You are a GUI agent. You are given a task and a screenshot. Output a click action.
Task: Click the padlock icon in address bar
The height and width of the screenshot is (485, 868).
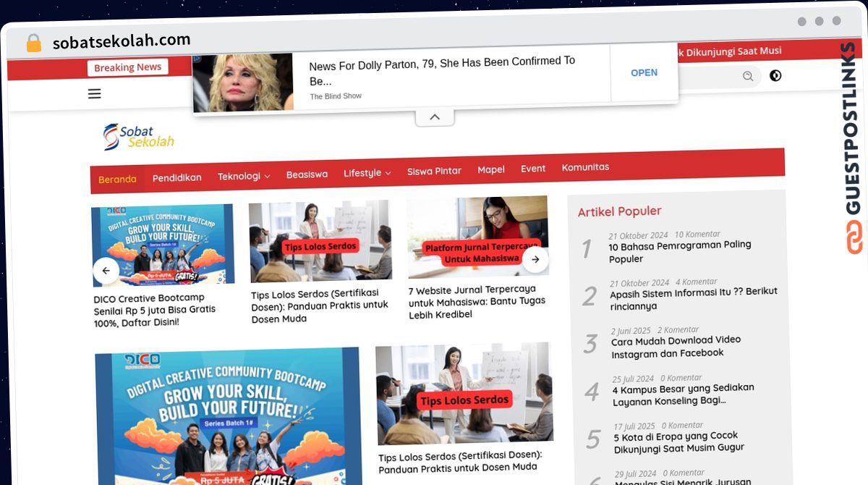(x=34, y=43)
